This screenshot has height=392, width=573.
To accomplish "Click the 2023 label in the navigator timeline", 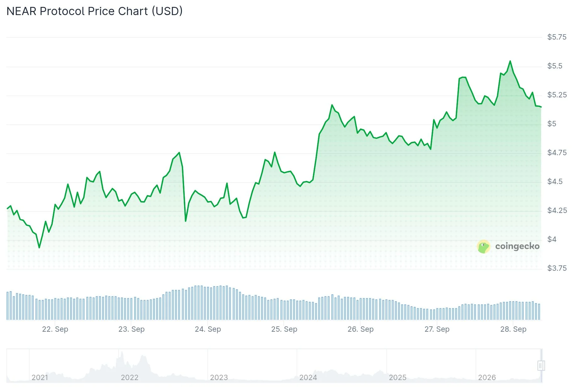I will pos(219,377).
